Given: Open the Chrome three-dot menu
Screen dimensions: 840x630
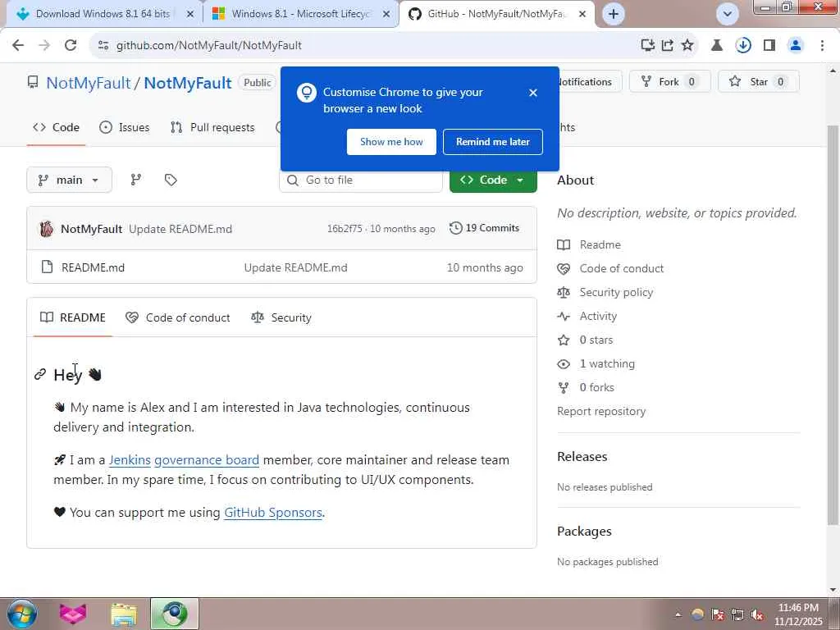Looking at the screenshot, I should click(x=822, y=46).
